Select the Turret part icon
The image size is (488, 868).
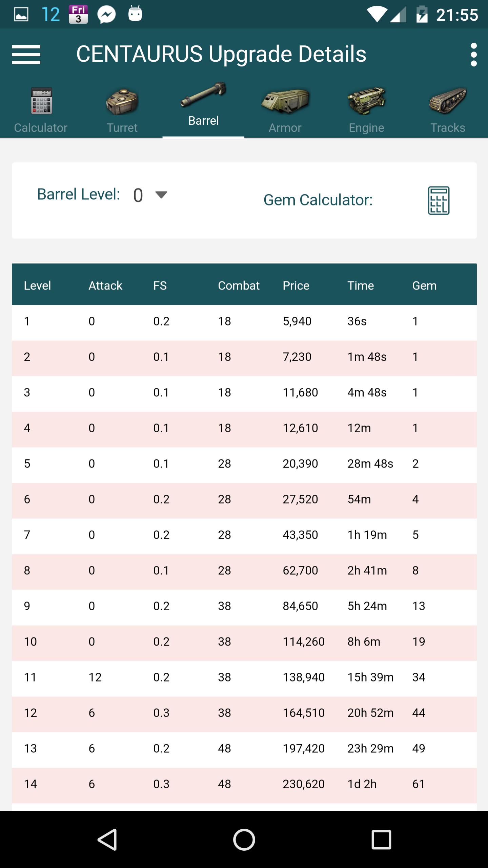pyautogui.click(x=122, y=102)
